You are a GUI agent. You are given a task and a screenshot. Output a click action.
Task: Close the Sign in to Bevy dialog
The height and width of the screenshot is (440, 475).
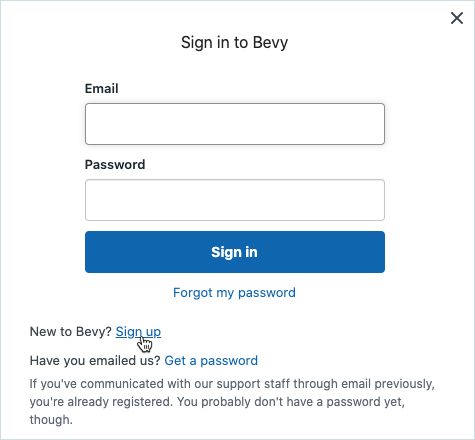click(x=457, y=18)
